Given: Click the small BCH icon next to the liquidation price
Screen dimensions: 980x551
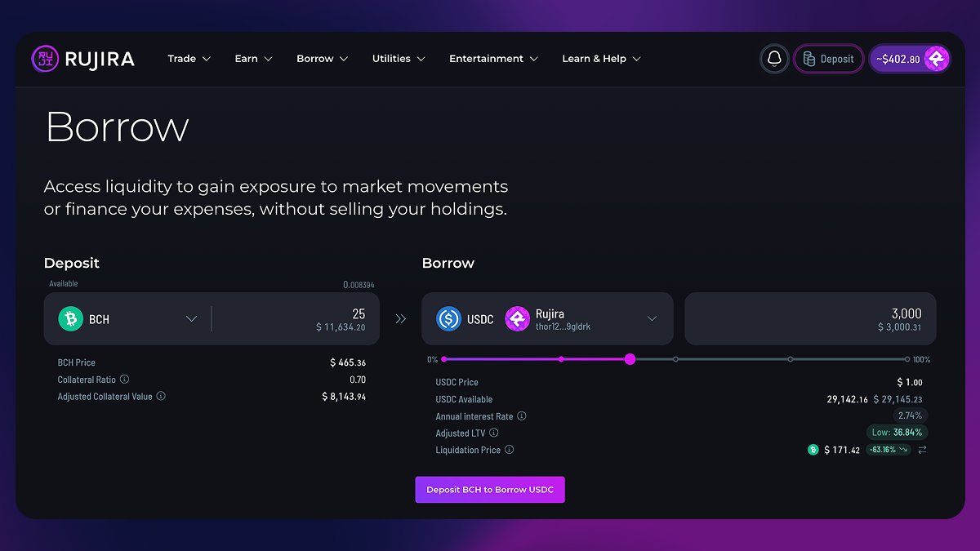Looking at the screenshot, I should coord(813,450).
